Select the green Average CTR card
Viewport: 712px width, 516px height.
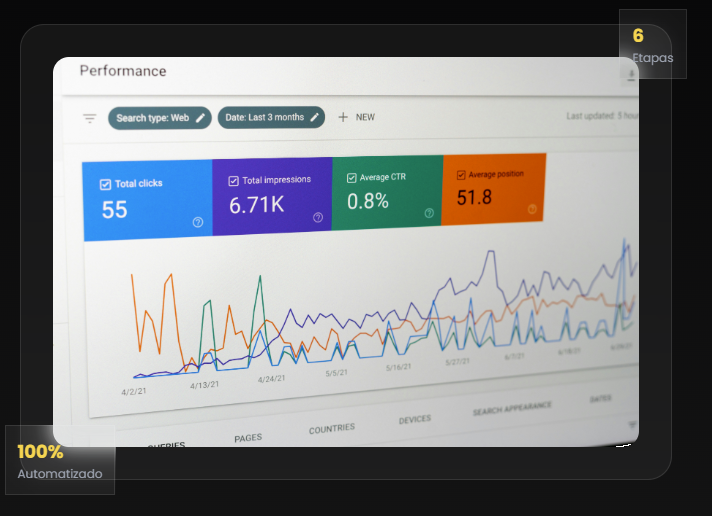387,193
